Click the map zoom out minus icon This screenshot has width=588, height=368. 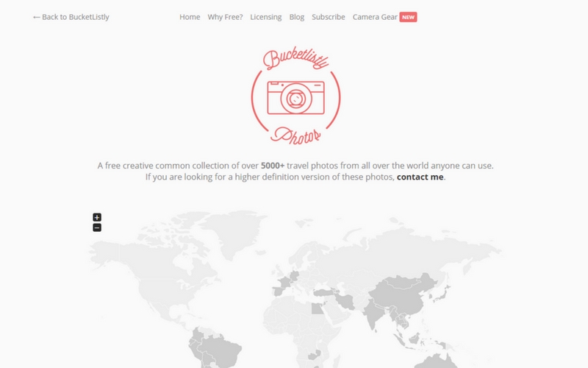tap(97, 227)
